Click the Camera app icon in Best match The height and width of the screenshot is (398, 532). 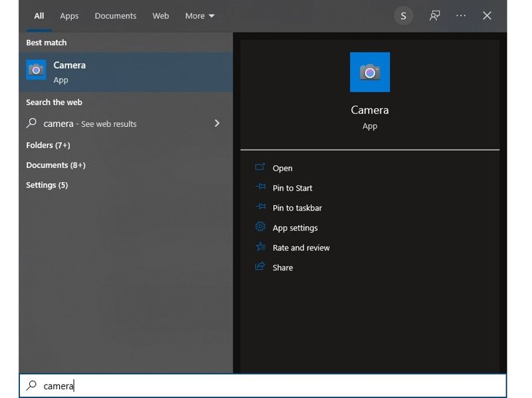pos(36,70)
